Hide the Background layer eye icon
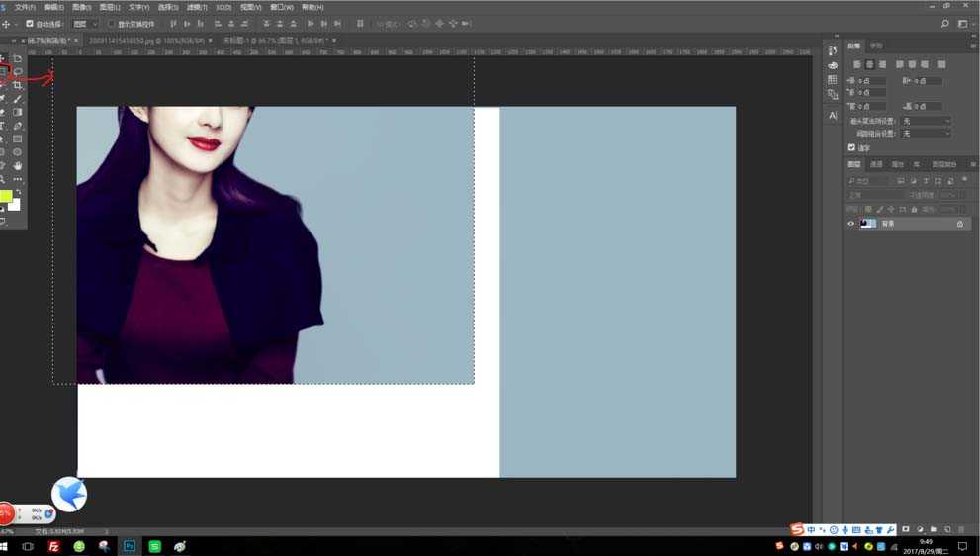The image size is (980, 556). [850, 224]
